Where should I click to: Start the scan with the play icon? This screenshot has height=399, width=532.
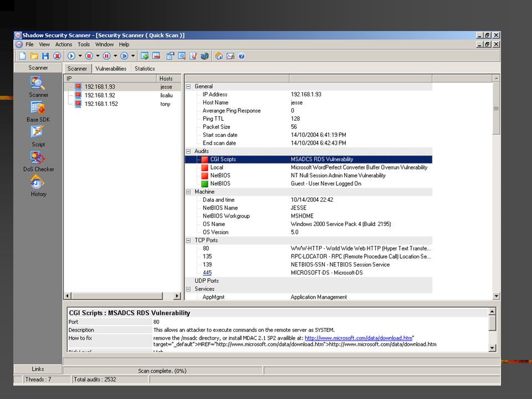(x=71, y=56)
